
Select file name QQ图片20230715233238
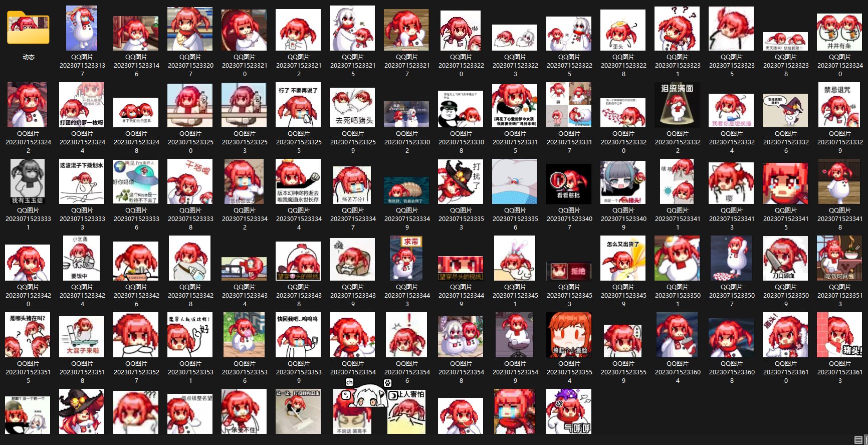click(x=786, y=65)
